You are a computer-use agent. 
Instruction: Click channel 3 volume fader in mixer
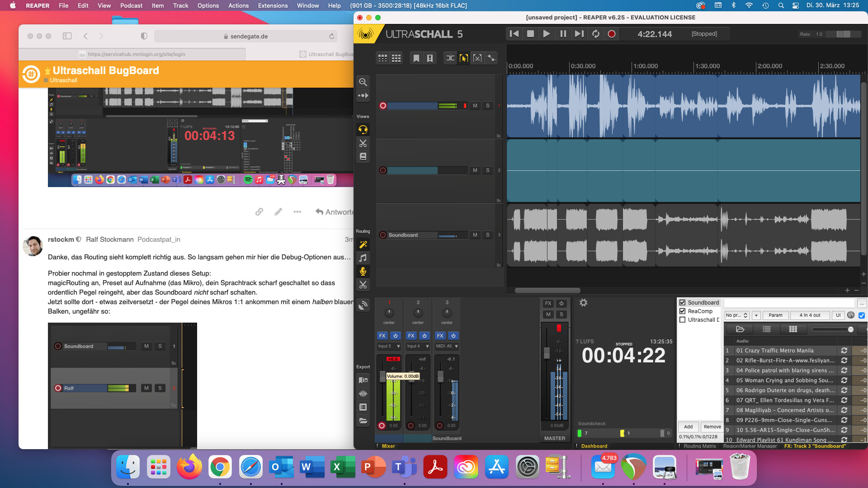coord(440,376)
